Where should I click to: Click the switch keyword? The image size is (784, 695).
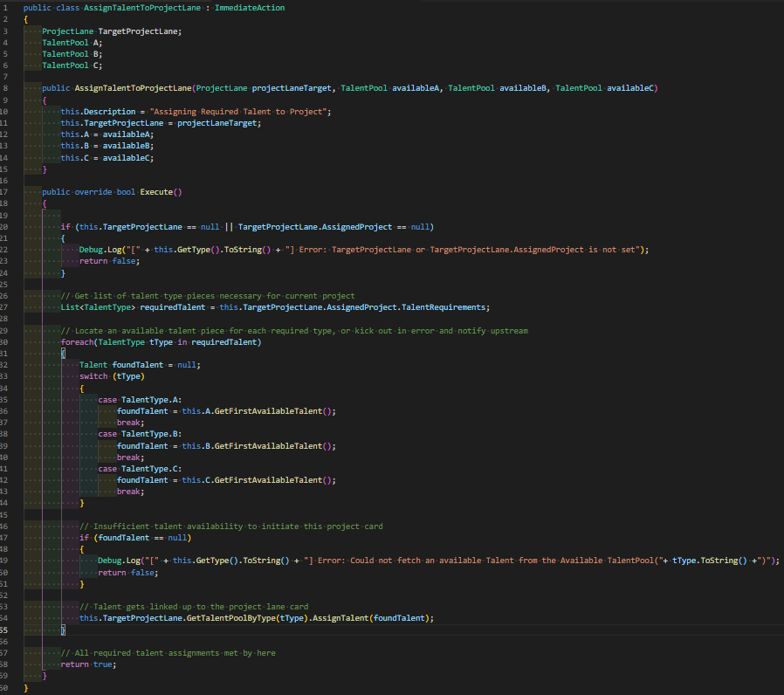point(93,376)
